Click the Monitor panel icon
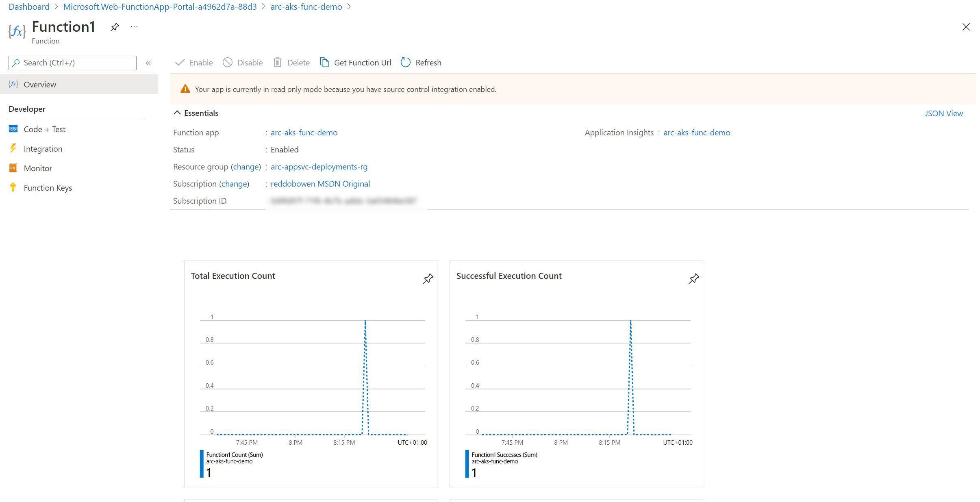Image resolution: width=980 pixels, height=502 pixels. click(x=13, y=168)
